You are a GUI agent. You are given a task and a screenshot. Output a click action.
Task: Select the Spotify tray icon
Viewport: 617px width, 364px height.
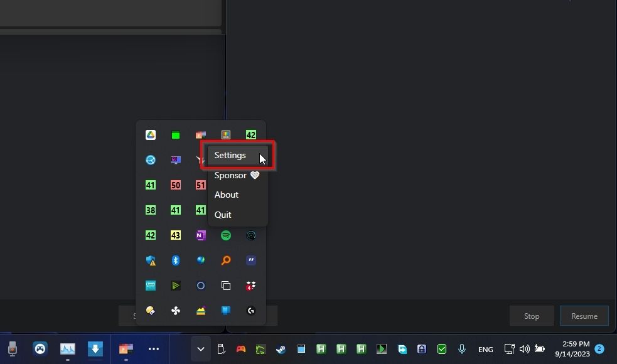[225, 235]
